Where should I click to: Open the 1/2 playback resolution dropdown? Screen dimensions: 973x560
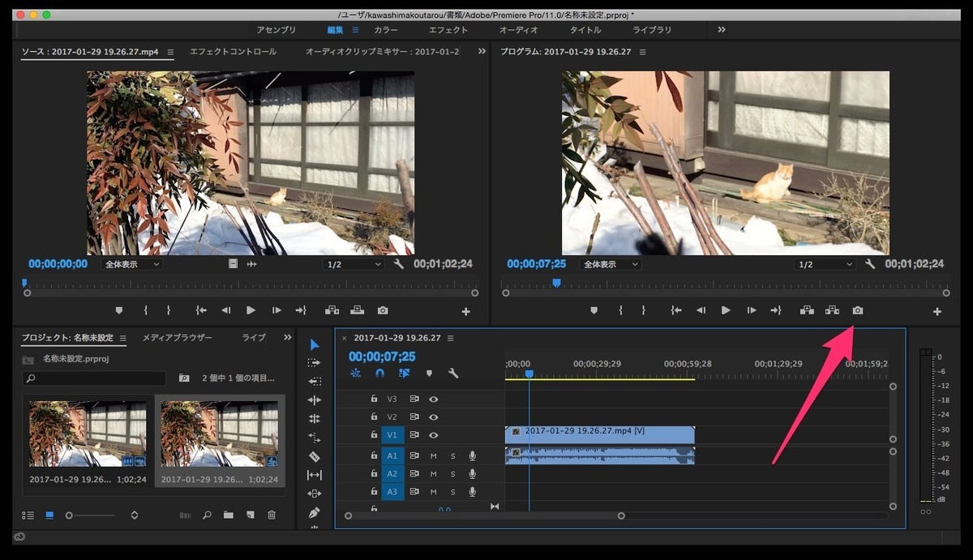click(x=353, y=263)
